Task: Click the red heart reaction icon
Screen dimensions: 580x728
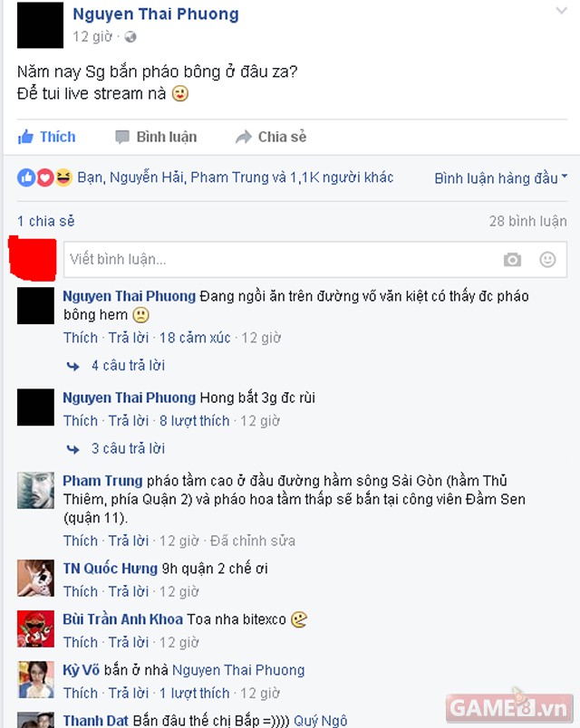Action: (45, 177)
